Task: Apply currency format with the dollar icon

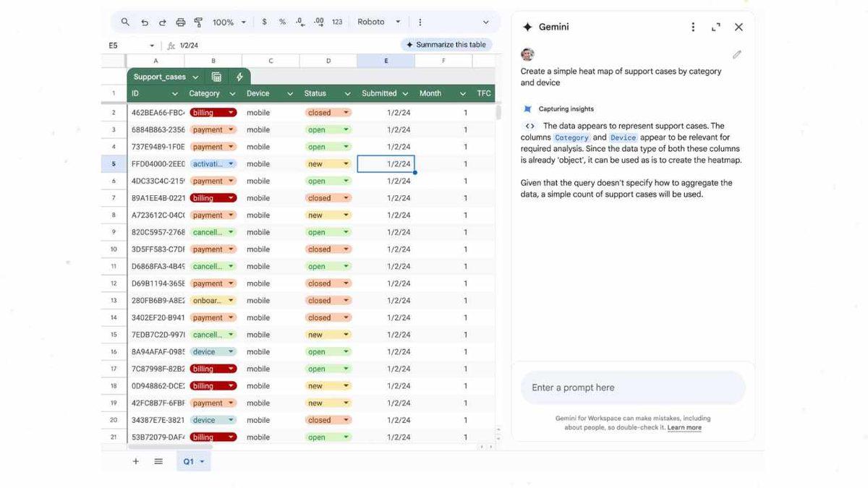Action: pyautogui.click(x=263, y=22)
